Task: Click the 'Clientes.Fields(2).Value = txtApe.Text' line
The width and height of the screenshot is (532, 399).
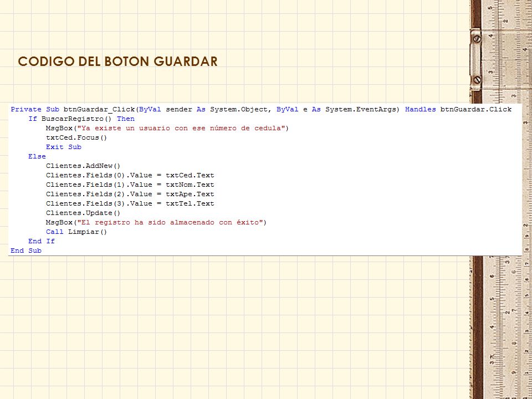Action: coord(130,194)
